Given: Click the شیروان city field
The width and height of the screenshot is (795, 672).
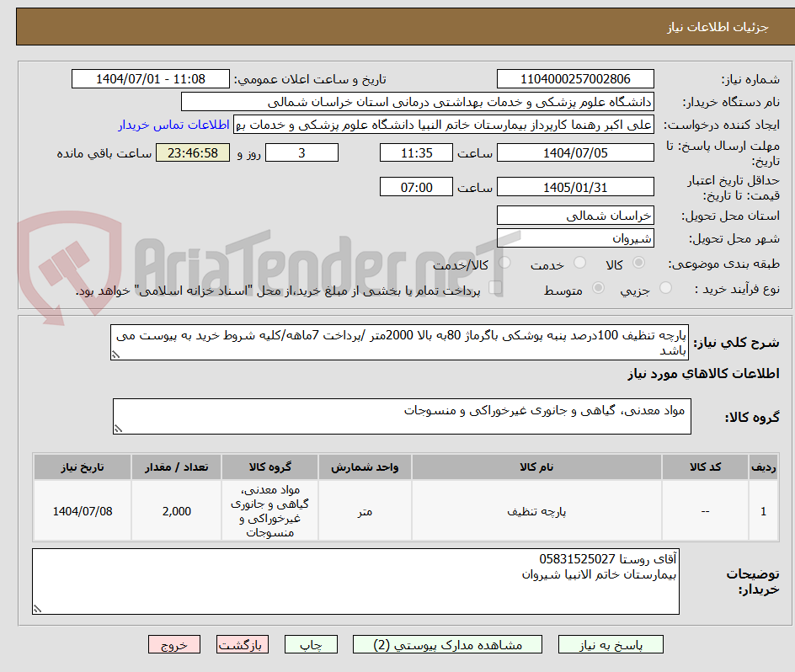Looking at the screenshot, I should 575,238.
